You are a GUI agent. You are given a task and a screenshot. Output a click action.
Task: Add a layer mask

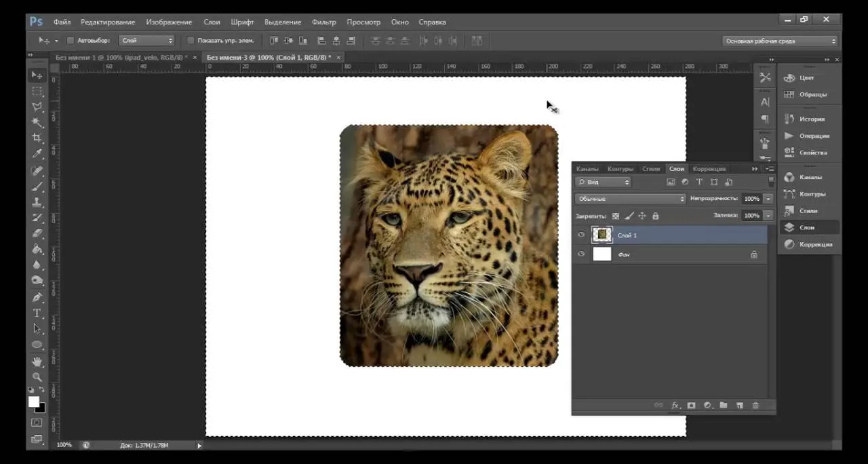(692, 405)
